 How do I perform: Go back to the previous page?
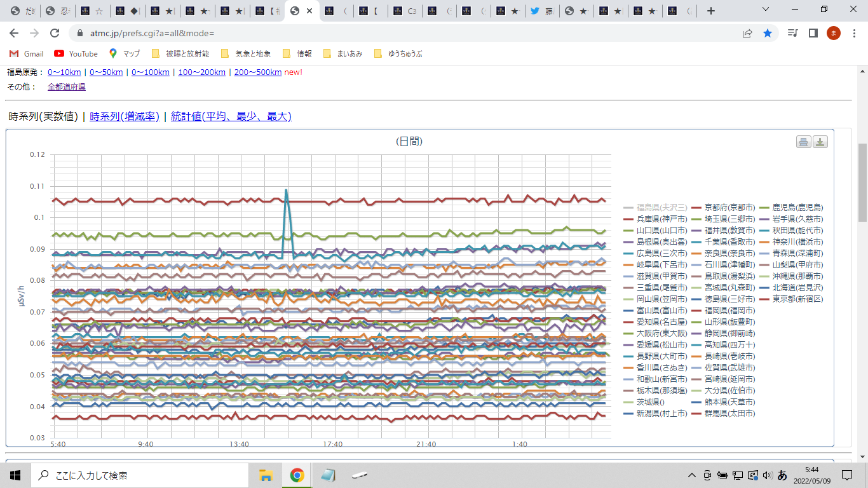(14, 33)
